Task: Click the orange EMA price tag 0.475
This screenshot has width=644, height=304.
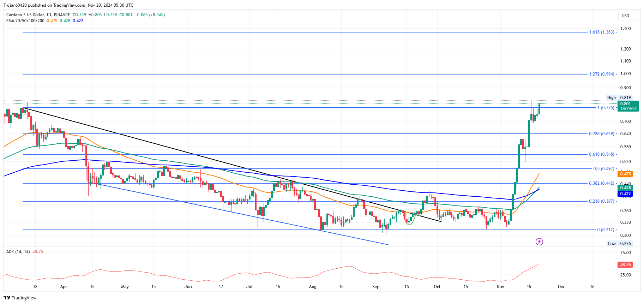Action: tap(625, 174)
